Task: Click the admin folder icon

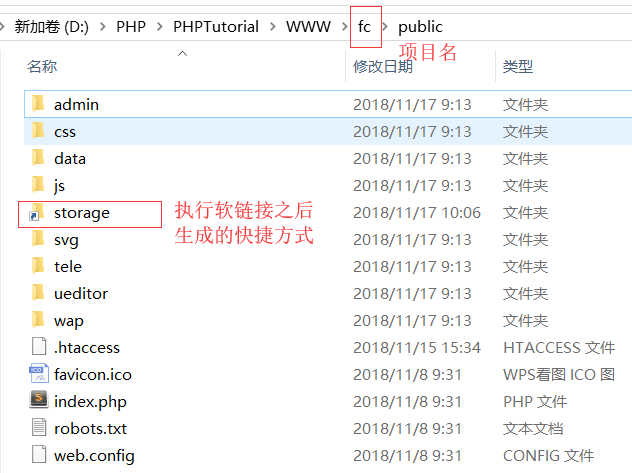Action: click(x=38, y=104)
